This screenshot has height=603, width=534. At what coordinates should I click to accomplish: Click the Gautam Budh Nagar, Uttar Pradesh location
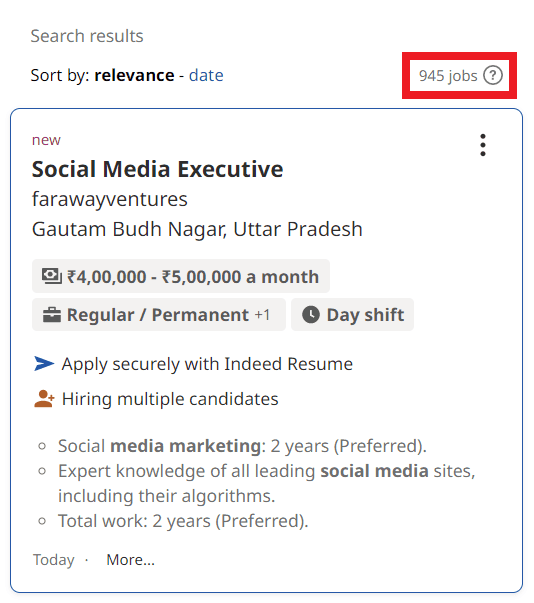[197, 229]
